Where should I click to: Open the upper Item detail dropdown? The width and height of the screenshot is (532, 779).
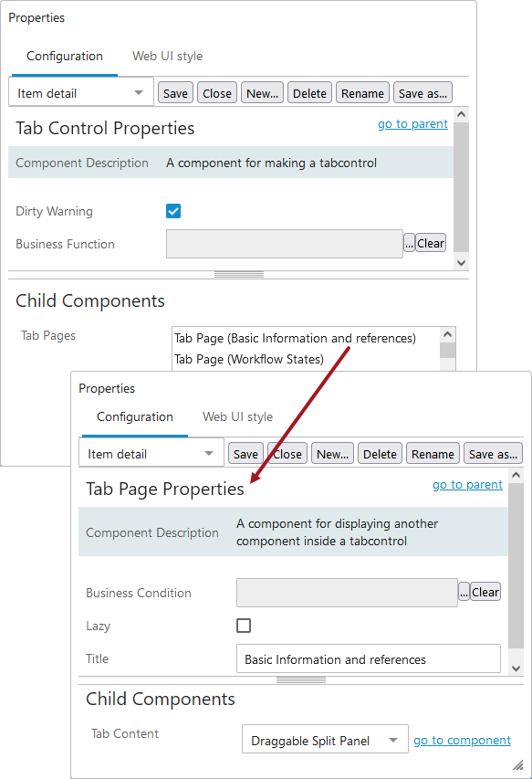pyautogui.click(x=81, y=93)
